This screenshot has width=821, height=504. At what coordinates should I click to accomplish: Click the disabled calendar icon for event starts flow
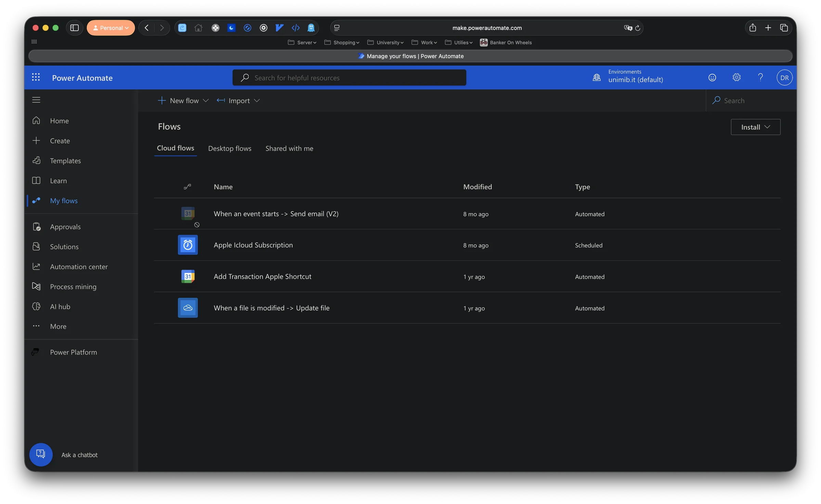click(188, 214)
